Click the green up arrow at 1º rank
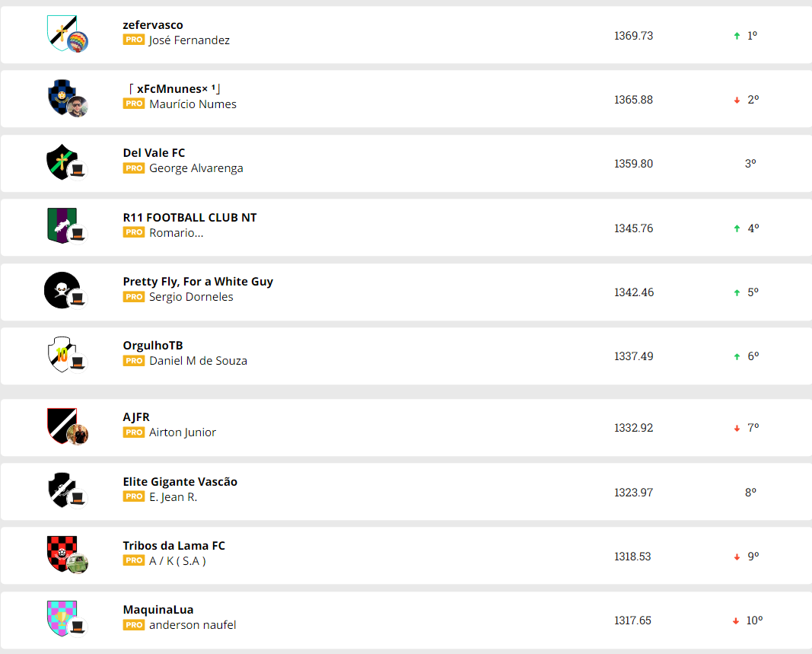Viewport: 812px width, 654px height. click(x=737, y=36)
